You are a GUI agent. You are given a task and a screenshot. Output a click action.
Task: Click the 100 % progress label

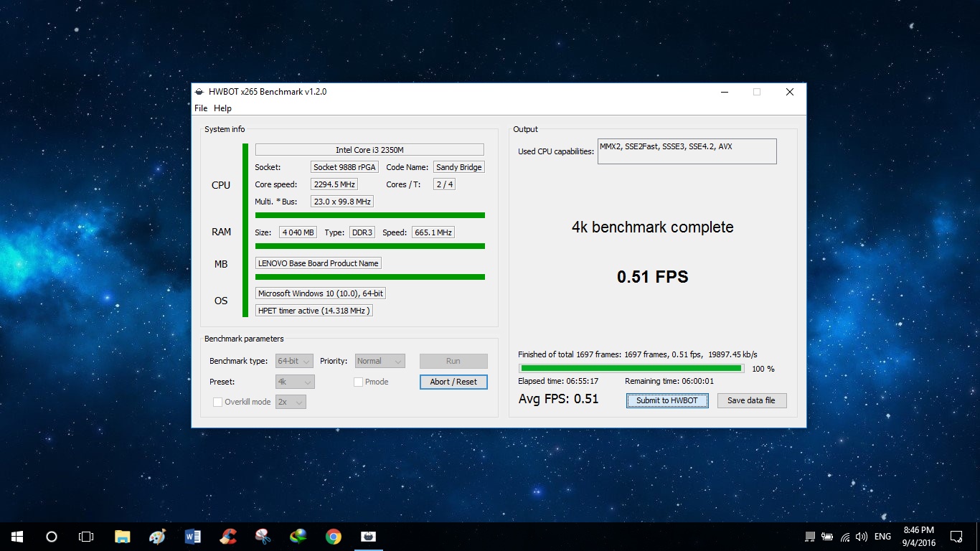click(x=763, y=369)
